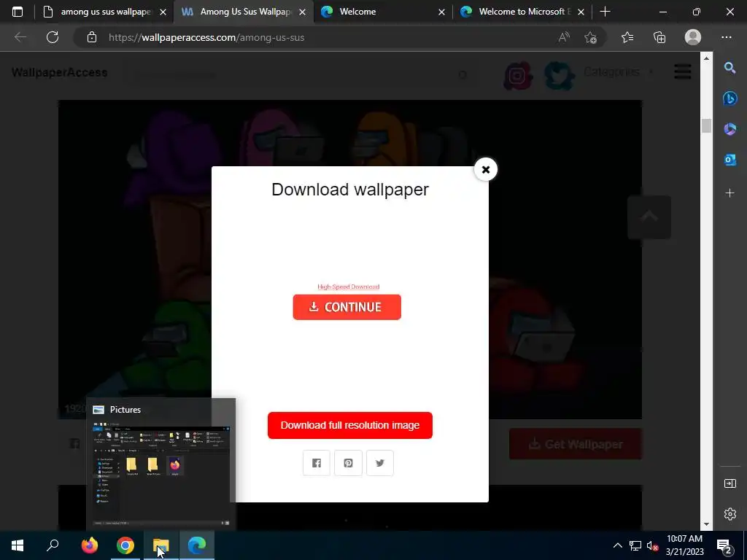Click scrollbar down arrow

coord(706,524)
